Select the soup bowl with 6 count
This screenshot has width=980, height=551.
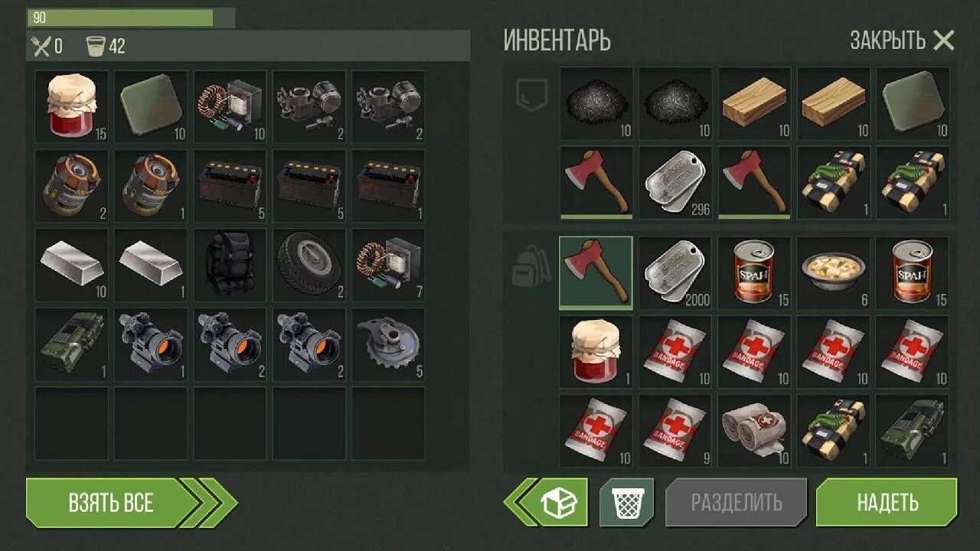834,273
